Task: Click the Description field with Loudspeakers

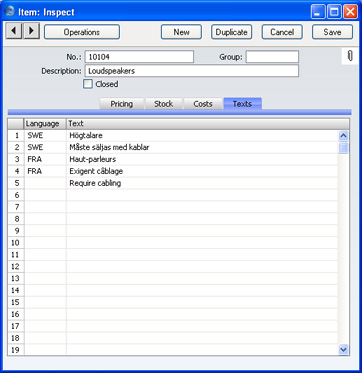Action: coord(192,71)
